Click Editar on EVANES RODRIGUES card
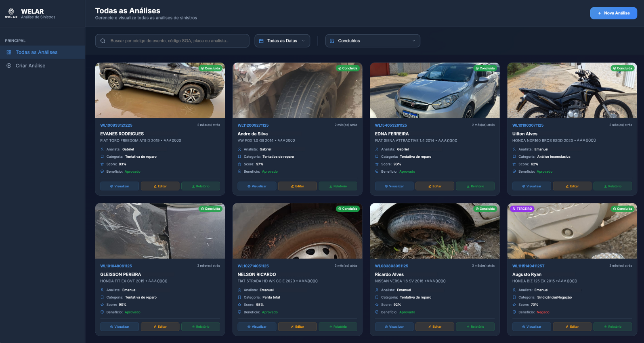This screenshot has width=644, height=343. (160, 186)
